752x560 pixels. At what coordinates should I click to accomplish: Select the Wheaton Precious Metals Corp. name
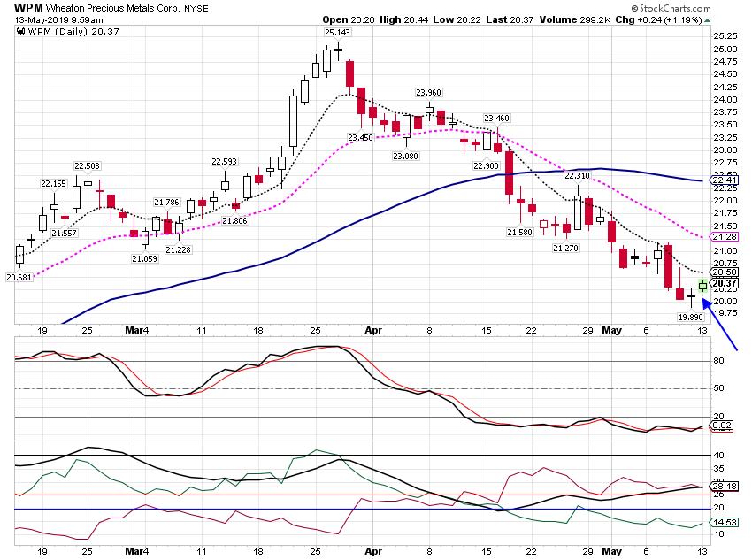click(x=112, y=9)
